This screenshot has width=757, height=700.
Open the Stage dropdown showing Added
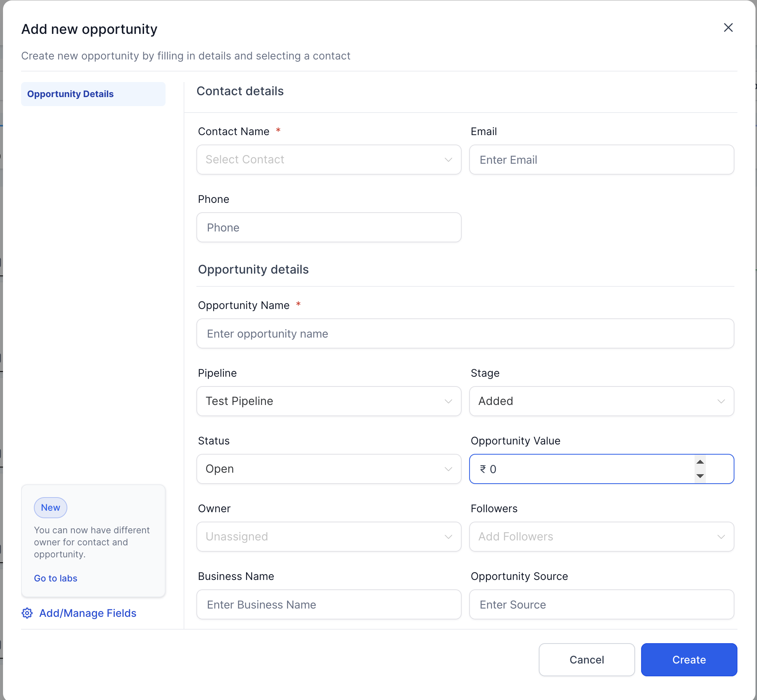coord(601,401)
